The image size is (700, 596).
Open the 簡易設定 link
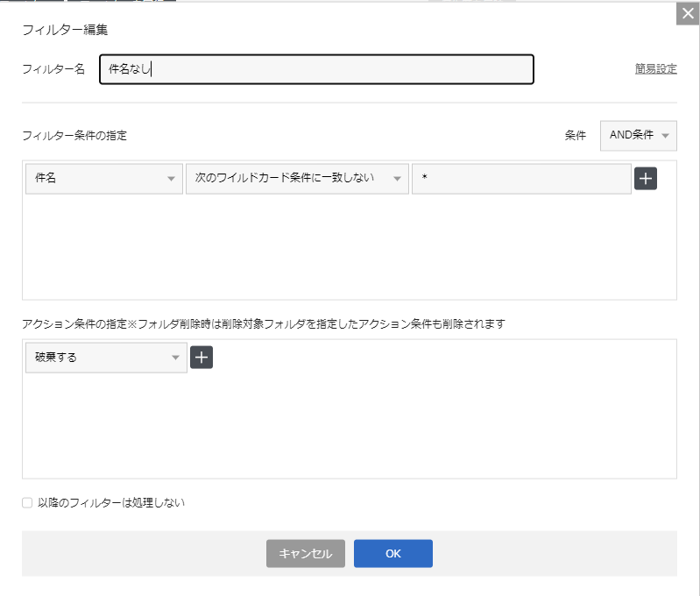pos(655,69)
